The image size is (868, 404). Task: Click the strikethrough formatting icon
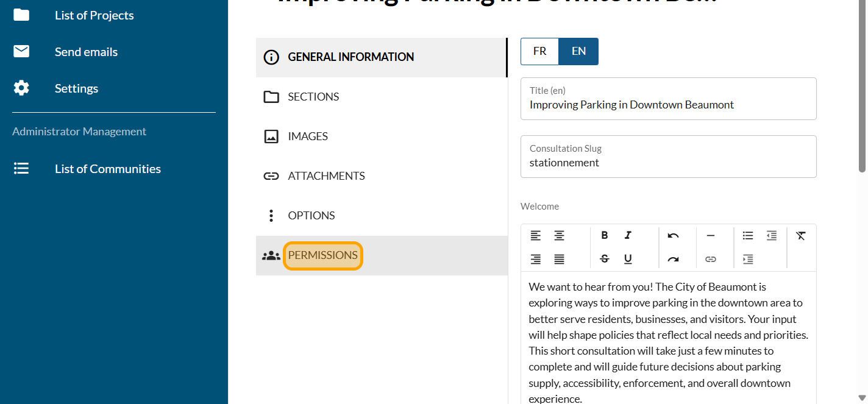pos(604,259)
